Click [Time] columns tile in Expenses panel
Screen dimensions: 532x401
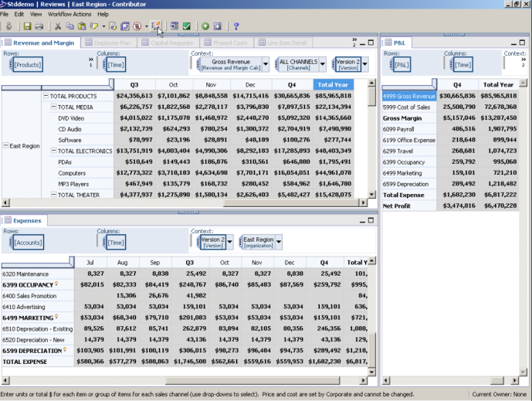115,243
